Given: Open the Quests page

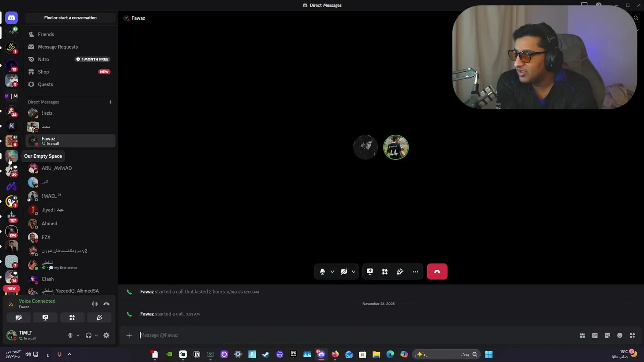Looking at the screenshot, I should [x=70, y=84].
